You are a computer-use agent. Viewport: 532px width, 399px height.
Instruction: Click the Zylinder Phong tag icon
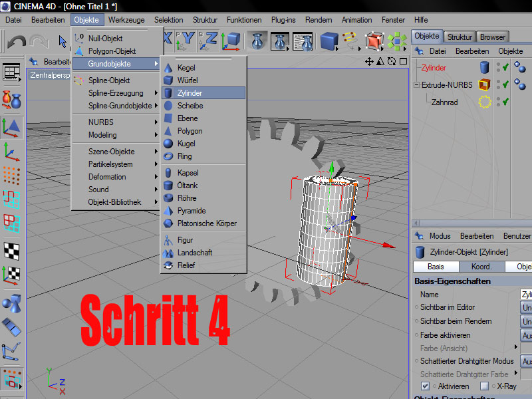519,67
